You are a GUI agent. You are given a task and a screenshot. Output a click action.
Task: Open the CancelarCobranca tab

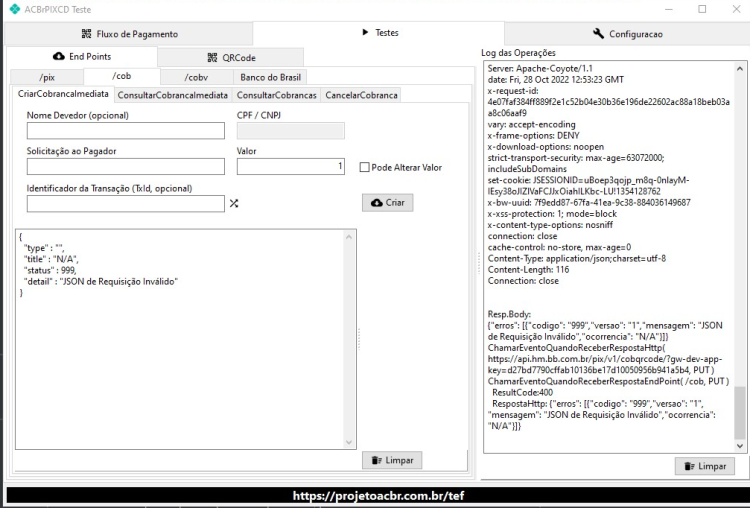click(361, 95)
